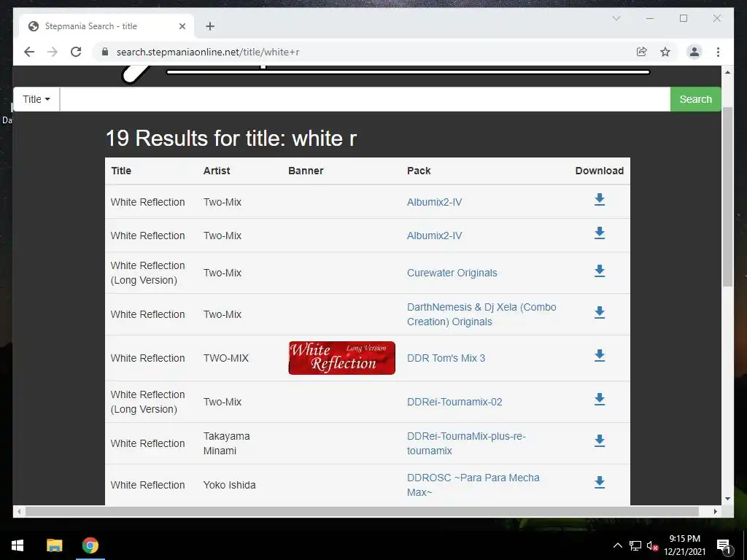The height and width of the screenshot is (560, 747).
Task: Open the Chrome profile menu
Action: tap(694, 52)
